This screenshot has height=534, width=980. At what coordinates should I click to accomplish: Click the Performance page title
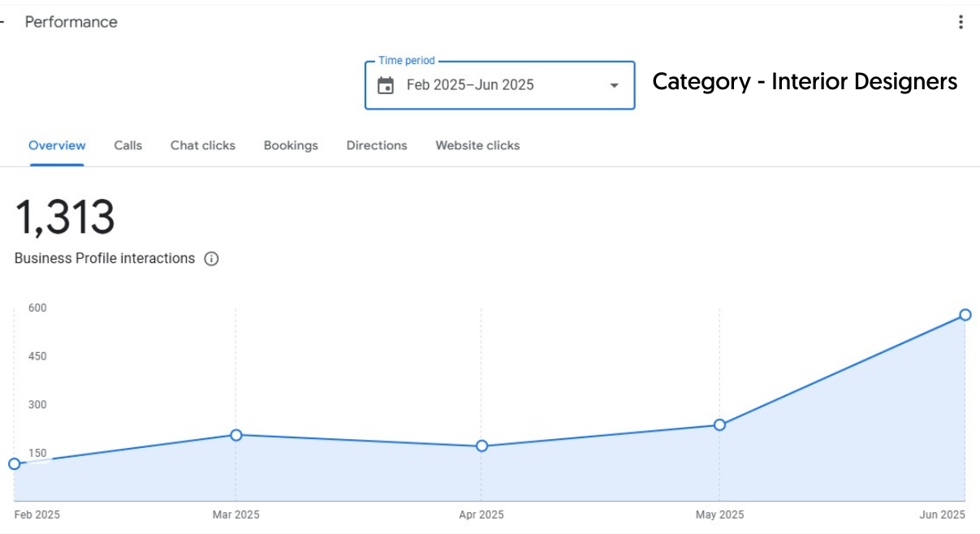tap(71, 22)
